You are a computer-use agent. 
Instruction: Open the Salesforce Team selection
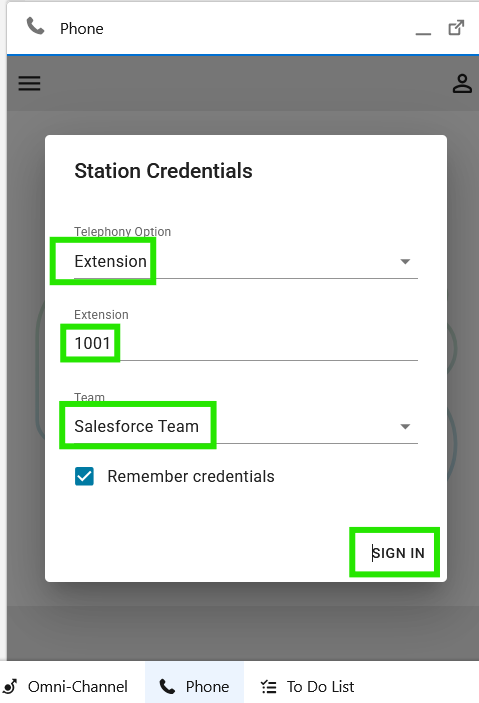(x=246, y=426)
